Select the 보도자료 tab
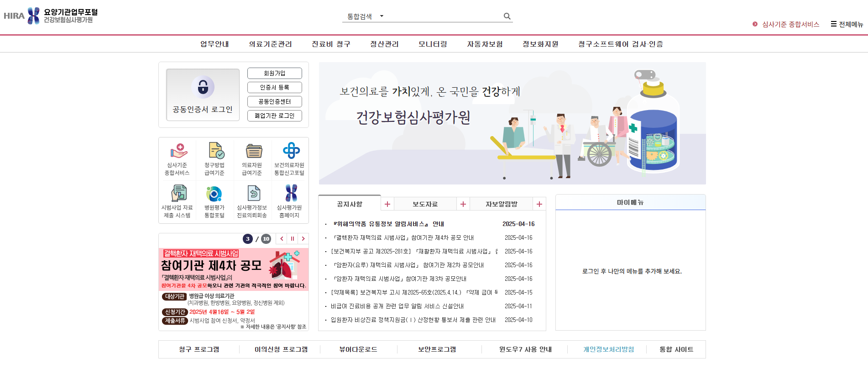 tap(425, 204)
